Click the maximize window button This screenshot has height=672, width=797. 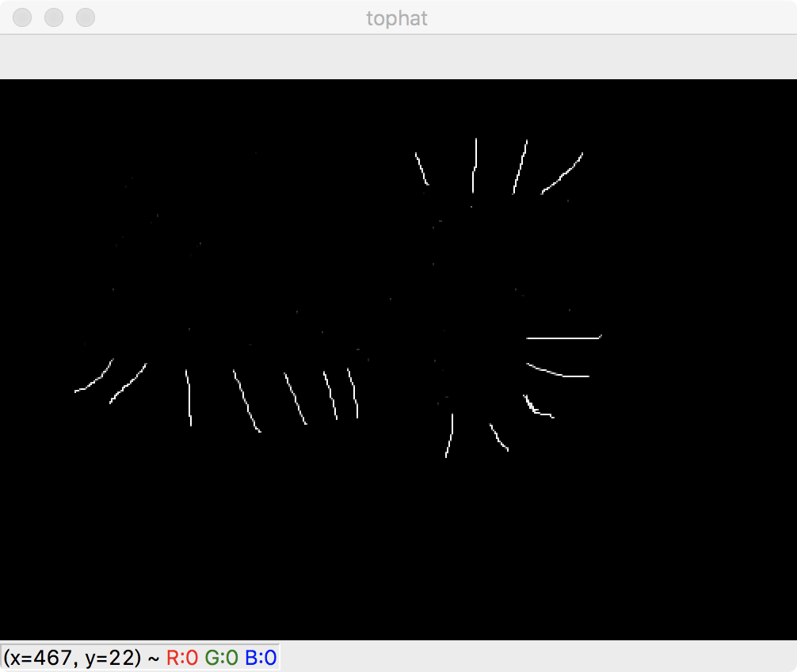coord(86,17)
